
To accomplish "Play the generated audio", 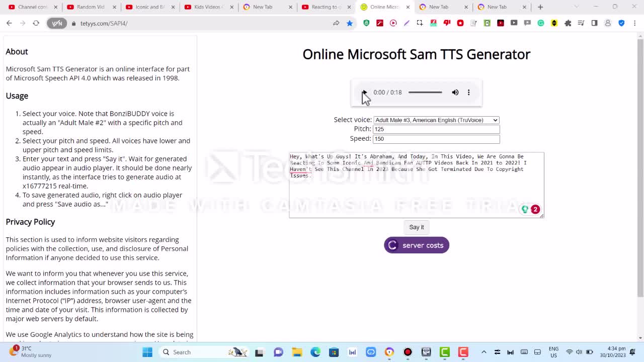I will tap(364, 93).
